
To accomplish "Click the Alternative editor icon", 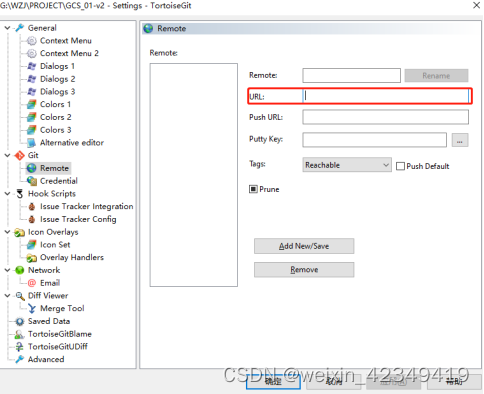I will tap(32, 143).
